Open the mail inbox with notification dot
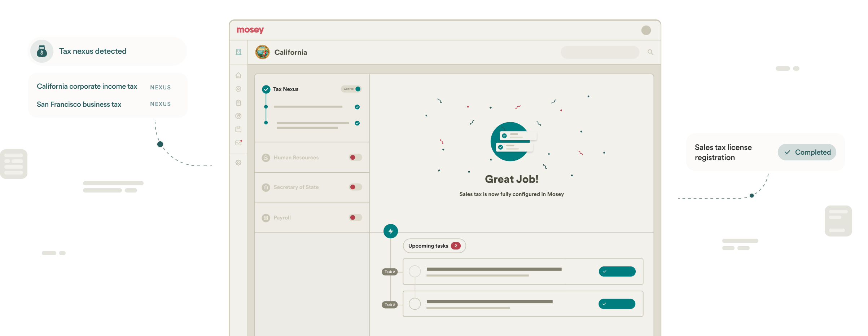Viewport: 868px width, 336px height. (x=238, y=143)
